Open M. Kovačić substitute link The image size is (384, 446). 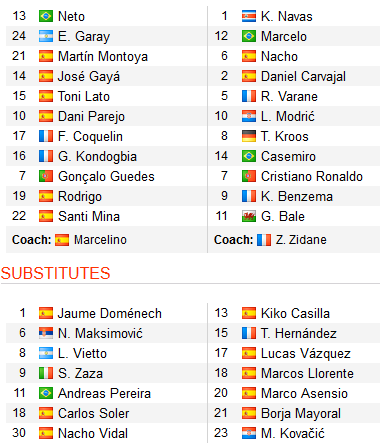pos(293,433)
